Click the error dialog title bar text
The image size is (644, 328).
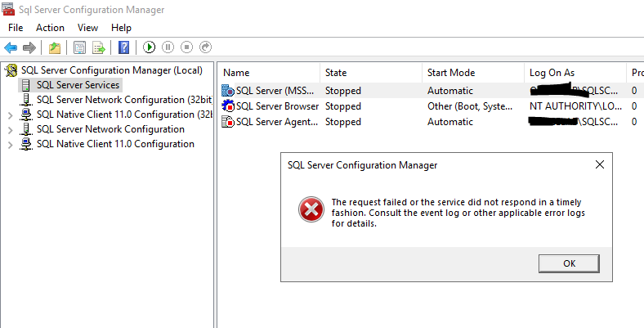[x=362, y=165]
